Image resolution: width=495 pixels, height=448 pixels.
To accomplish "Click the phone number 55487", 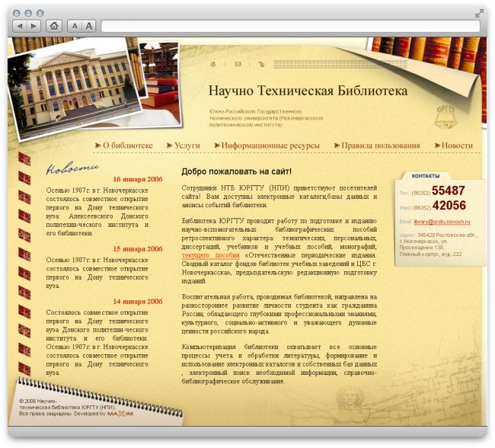I will pyautogui.click(x=449, y=190).
